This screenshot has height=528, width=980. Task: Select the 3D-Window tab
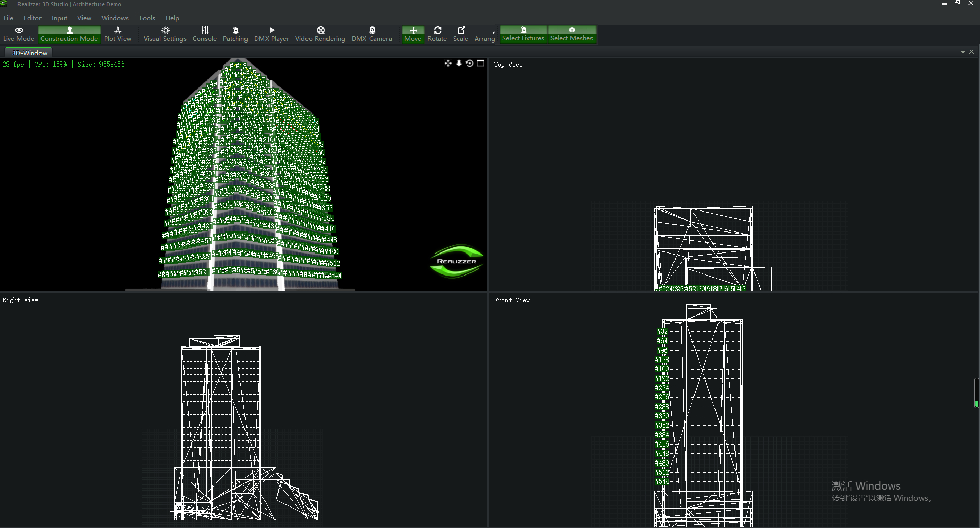pos(29,53)
